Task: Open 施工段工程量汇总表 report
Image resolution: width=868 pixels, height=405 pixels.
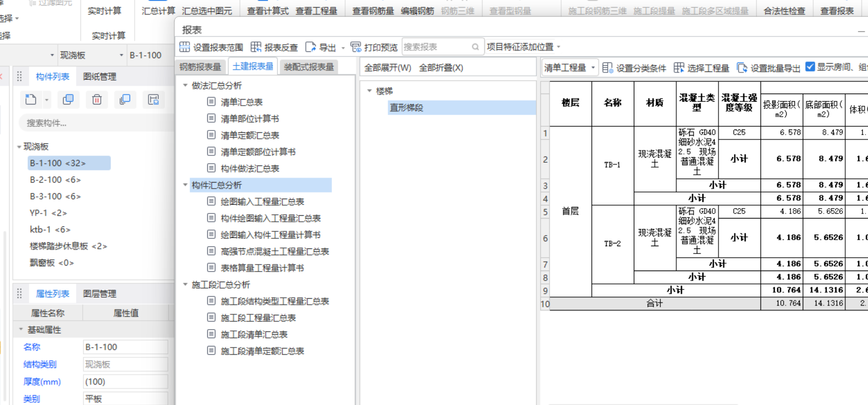Action: [x=258, y=318]
